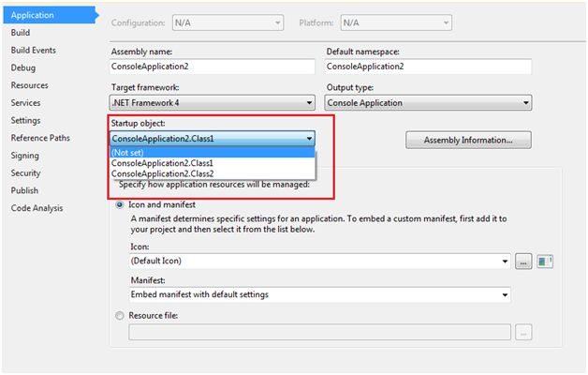Select the Icon and manifest radio option
The height and width of the screenshot is (375, 588).
[x=120, y=204]
